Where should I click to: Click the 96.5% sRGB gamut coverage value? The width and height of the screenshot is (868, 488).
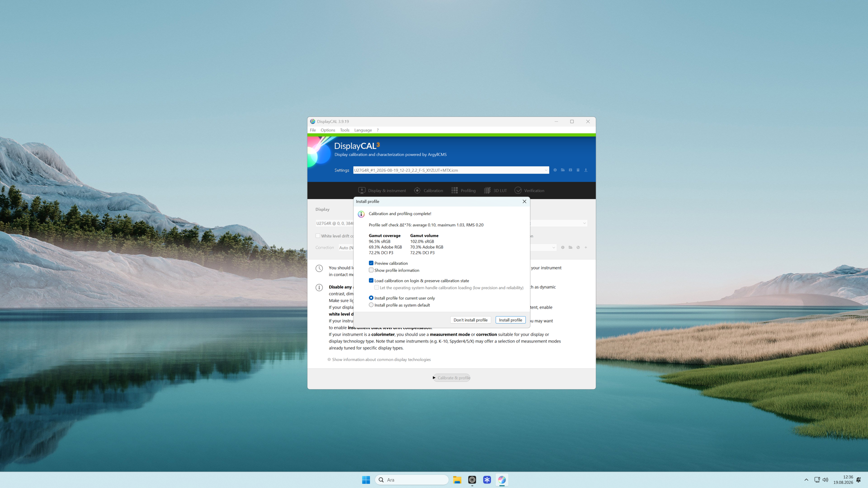[379, 242]
